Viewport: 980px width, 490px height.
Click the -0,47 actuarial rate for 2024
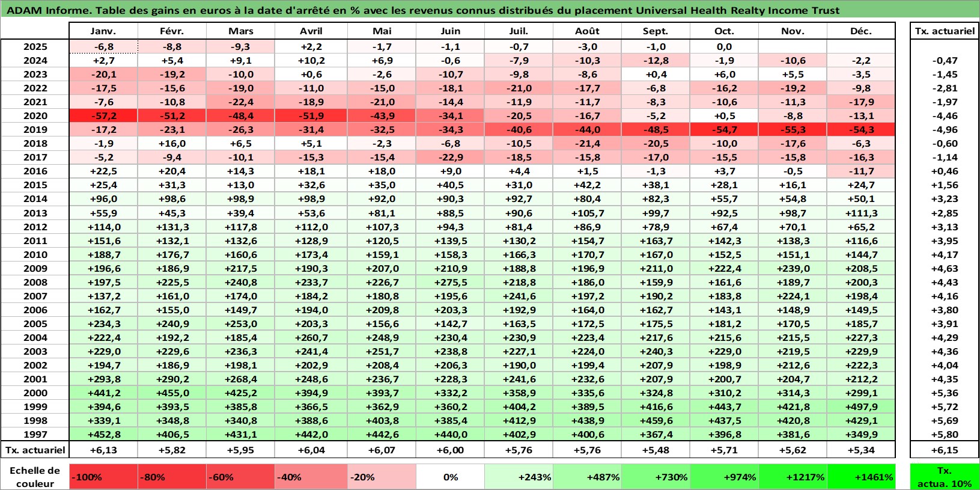click(945, 60)
